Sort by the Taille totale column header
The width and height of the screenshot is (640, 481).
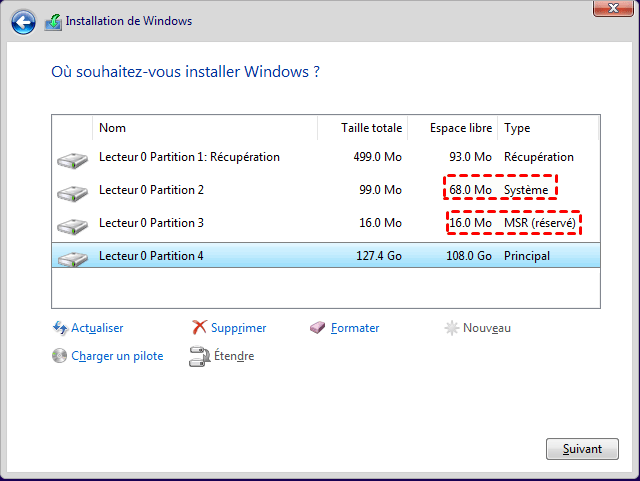click(x=362, y=128)
